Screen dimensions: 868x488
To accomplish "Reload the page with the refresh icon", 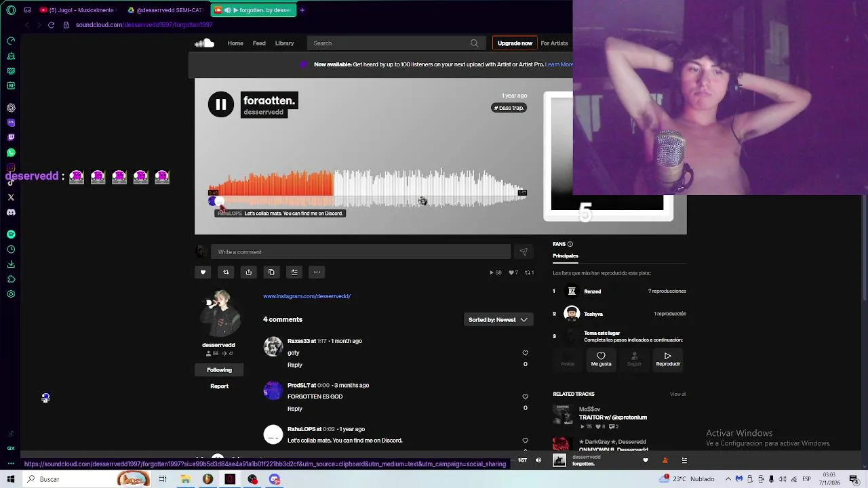I will (51, 25).
